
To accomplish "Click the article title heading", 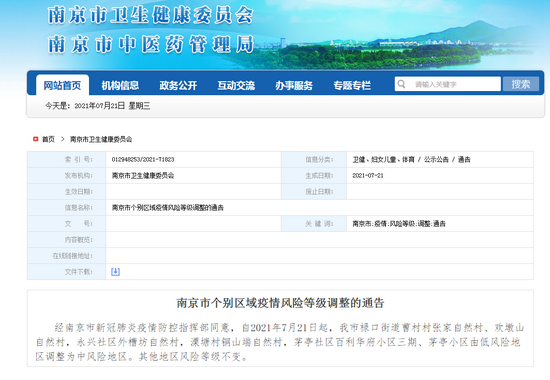I will 280,303.
